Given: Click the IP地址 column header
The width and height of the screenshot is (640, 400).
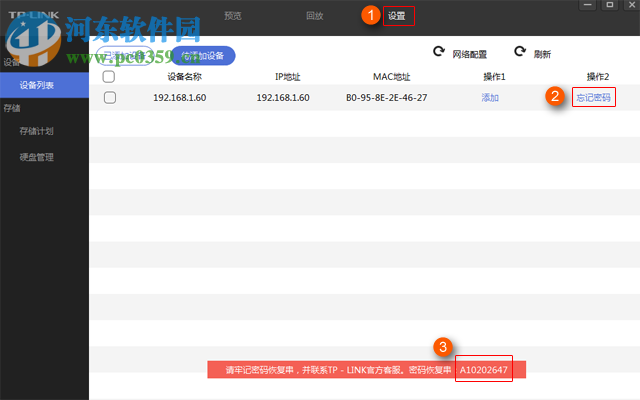Looking at the screenshot, I should point(287,77).
